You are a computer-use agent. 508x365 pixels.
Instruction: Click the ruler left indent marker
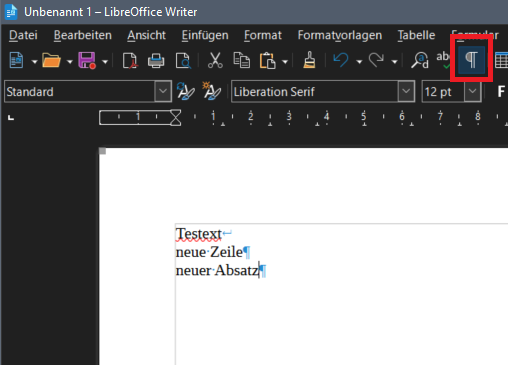pyautogui.click(x=176, y=118)
